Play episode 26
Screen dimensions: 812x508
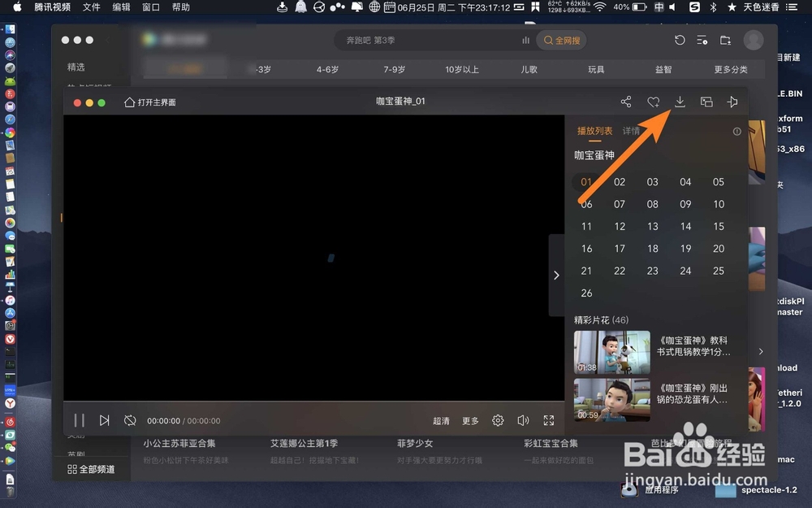pyautogui.click(x=586, y=293)
